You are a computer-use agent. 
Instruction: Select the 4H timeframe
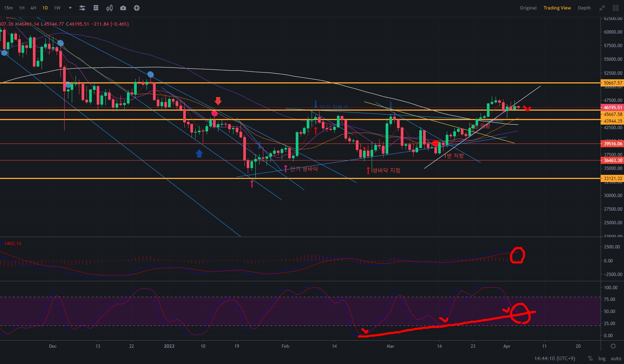[34, 8]
